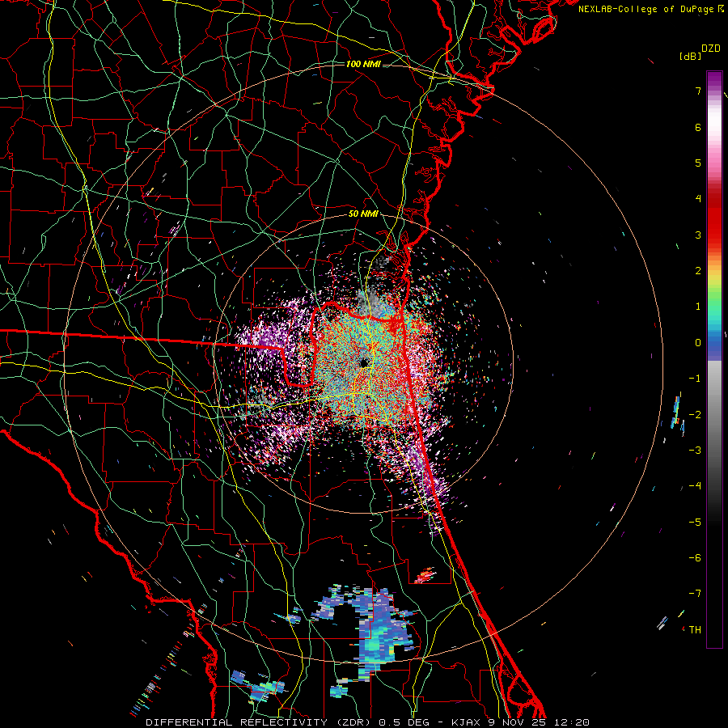Viewport: 728px width, 728px height.
Task: Click the "NEXLAB-College of DuPage" credit text
Action: (x=645, y=9)
